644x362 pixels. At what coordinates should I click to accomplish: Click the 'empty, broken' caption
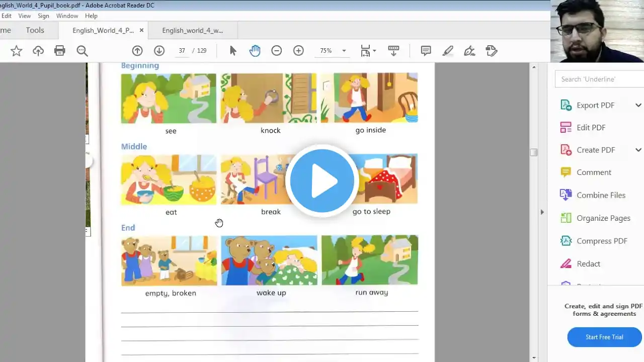[171, 293]
